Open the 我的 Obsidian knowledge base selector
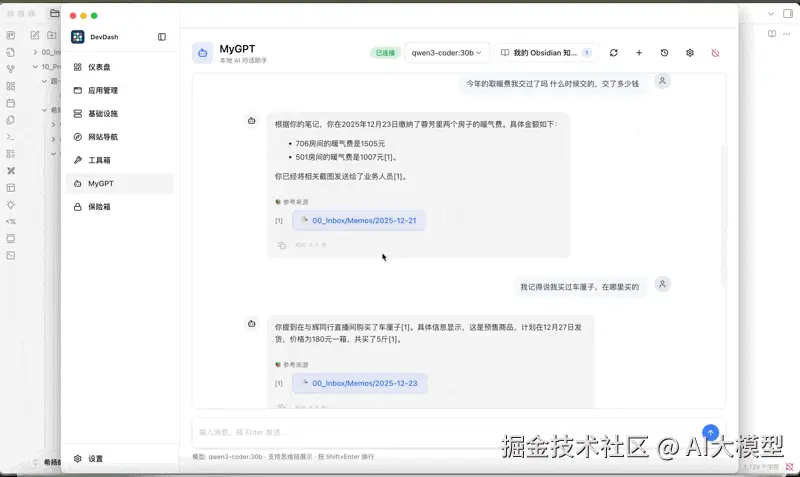Screen dimensions: 800x477 click(545, 53)
